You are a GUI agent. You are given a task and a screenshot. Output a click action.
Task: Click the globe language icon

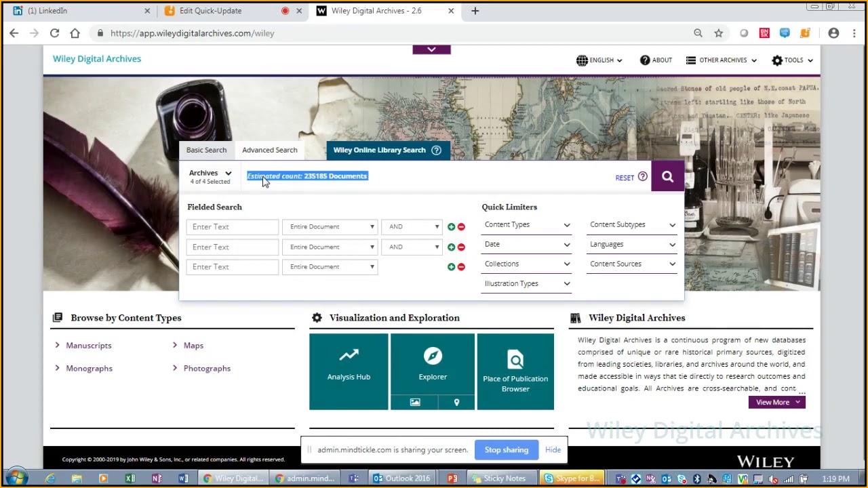tap(582, 60)
